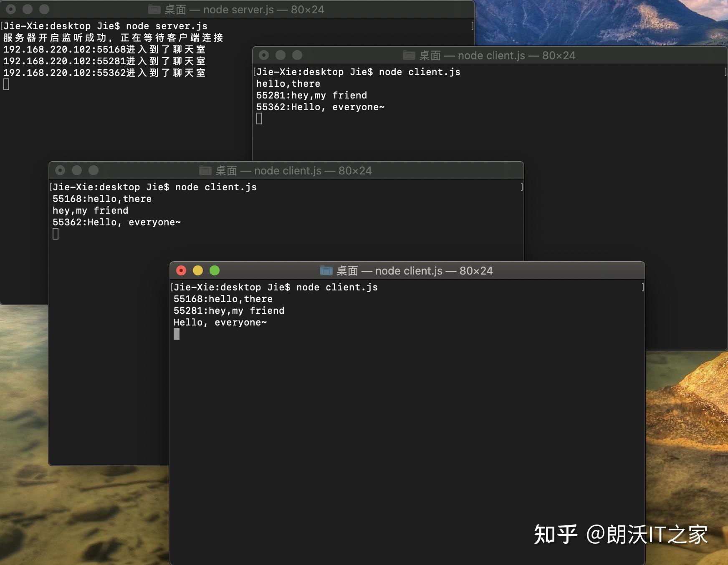Click the 192.168.220.102:55168 line in server window
Viewport: 728px width, 565px height.
click(x=104, y=49)
